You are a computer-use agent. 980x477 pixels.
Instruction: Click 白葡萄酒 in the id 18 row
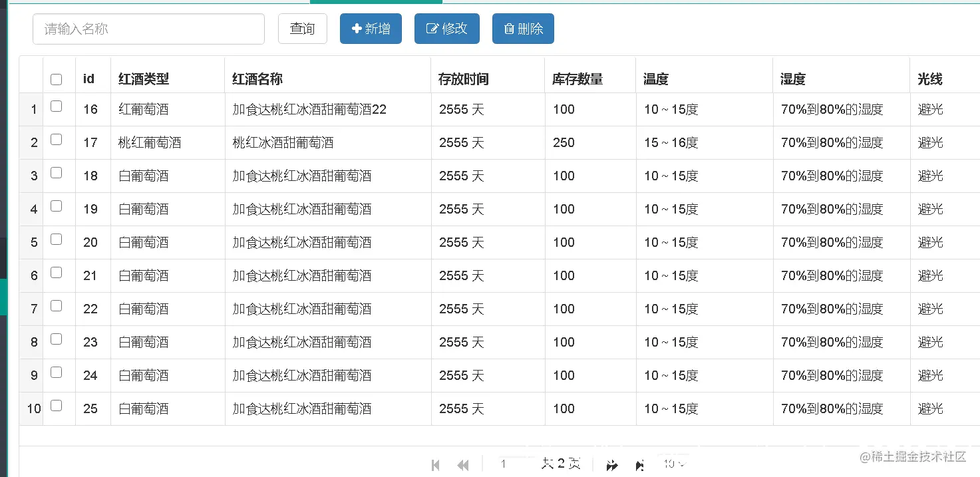pyautogui.click(x=144, y=176)
